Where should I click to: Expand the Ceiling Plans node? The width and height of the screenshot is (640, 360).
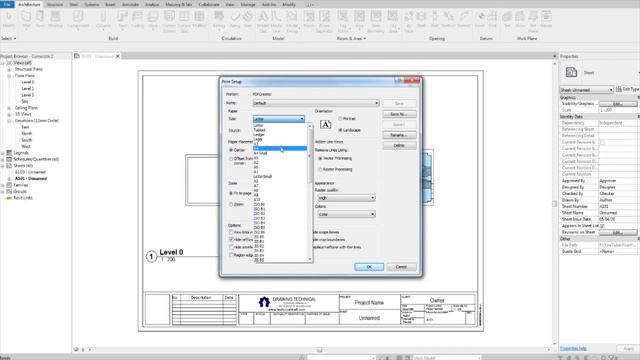click(9, 108)
